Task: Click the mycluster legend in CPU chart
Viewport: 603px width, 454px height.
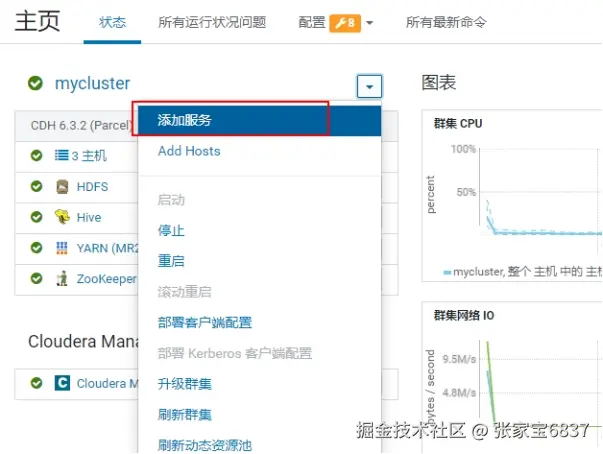Action: (x=523, y=272)
